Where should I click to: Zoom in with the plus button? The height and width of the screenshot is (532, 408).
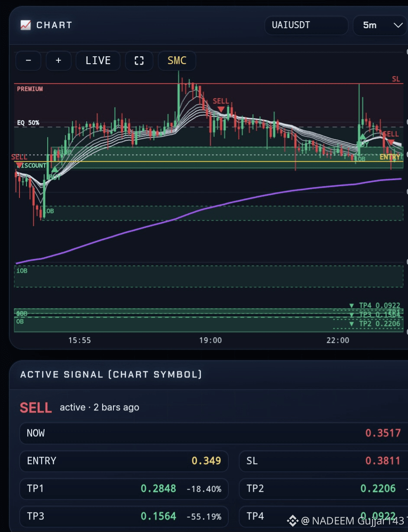[58, 61]
